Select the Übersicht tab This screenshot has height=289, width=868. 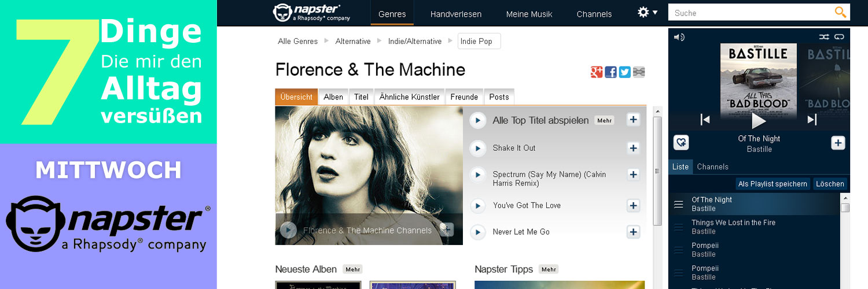pos(297,97)
